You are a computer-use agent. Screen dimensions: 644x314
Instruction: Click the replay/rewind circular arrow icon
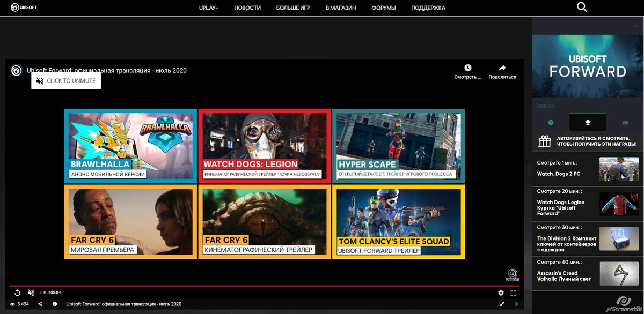point(17,293)
